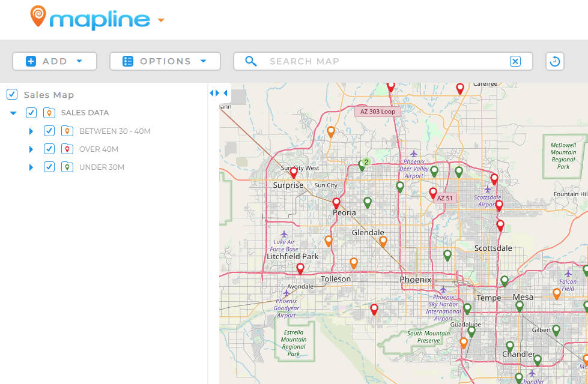This screenshot has height=384, width=588.
Task: Click the Scottsdale city label on map
Action: (493, 248)
